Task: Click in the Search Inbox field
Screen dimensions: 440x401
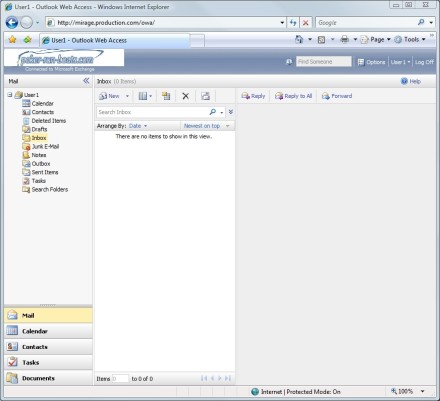Action: pyautogui.click(x=152, y=112)
